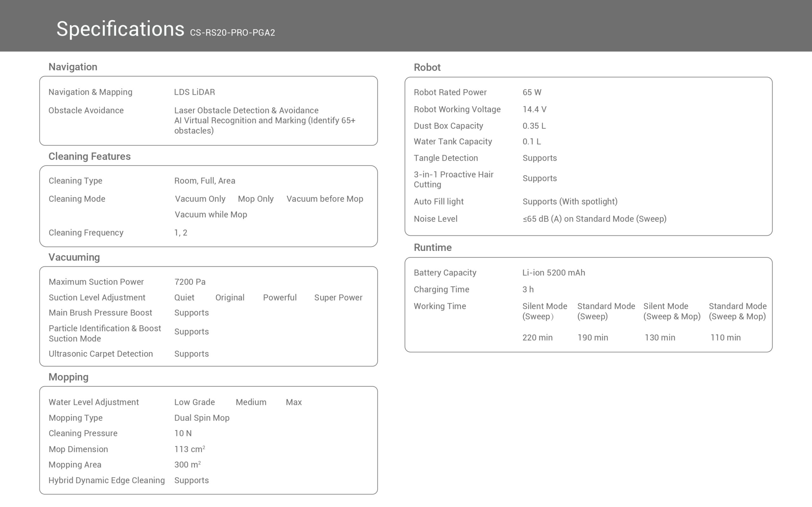This screenshot has height=507, width=812.
Task: Select the Quiet suction level
Action: pyautogui.click(x=184, y=298)
